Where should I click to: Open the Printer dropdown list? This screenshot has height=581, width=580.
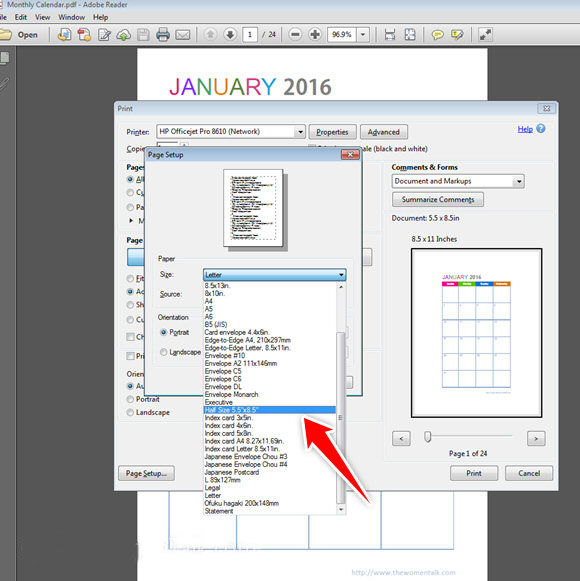(300, 132)
